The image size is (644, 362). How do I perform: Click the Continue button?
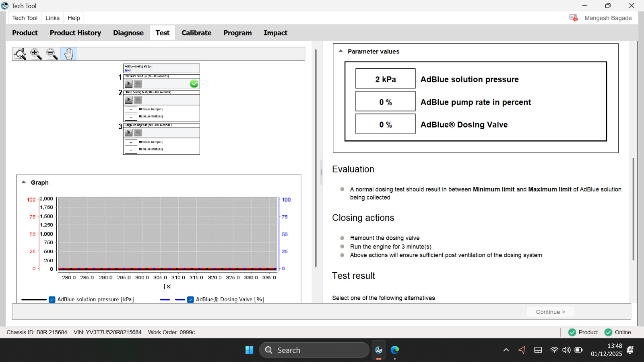(551, 312)
